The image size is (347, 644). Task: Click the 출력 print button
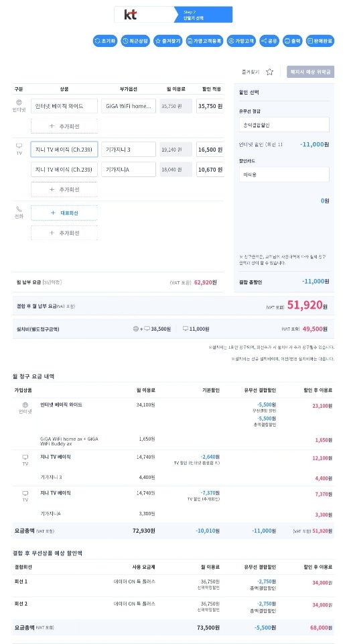click(x=293, y=41)
